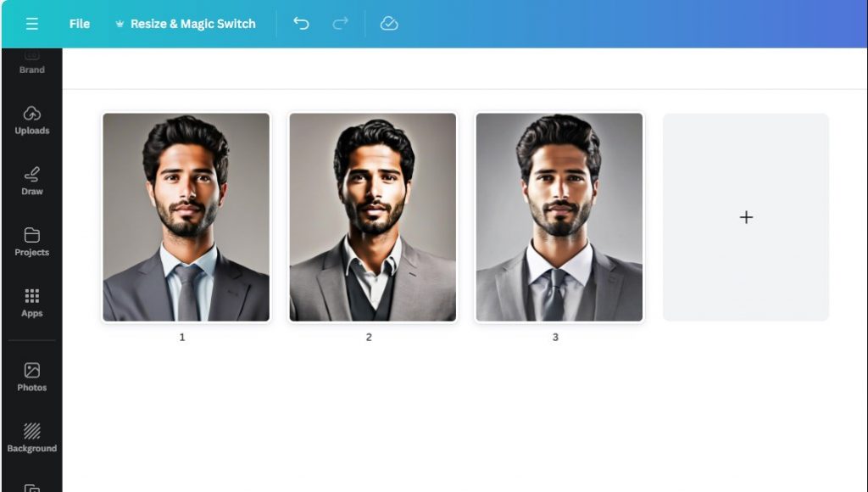Open the Background panel
This screenshot has width=868, height=492.
(31, 437)
